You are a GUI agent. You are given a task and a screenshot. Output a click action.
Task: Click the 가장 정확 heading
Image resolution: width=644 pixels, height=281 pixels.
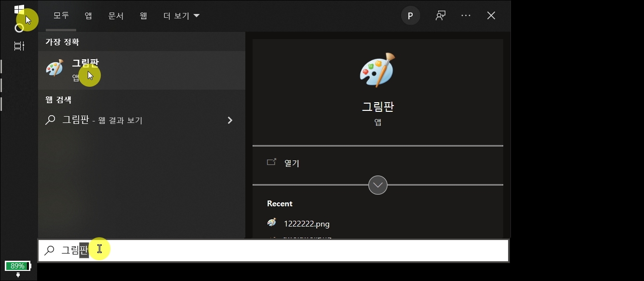[x=62, y=42]
